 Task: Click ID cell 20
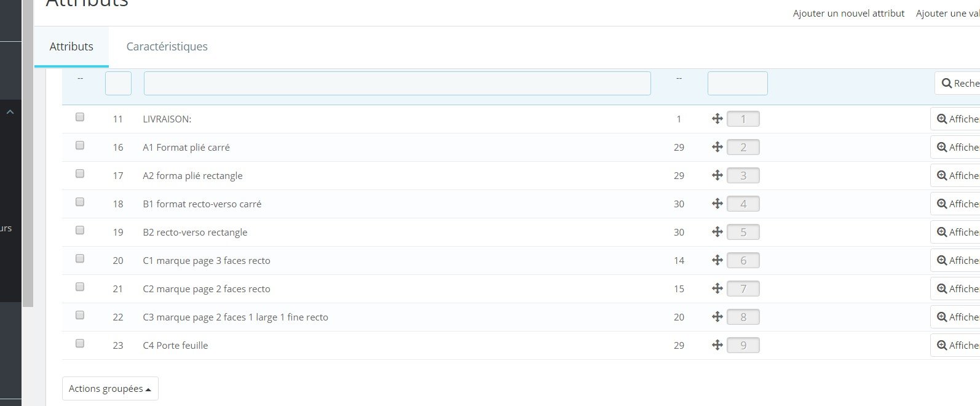click(x=118, y=260)
